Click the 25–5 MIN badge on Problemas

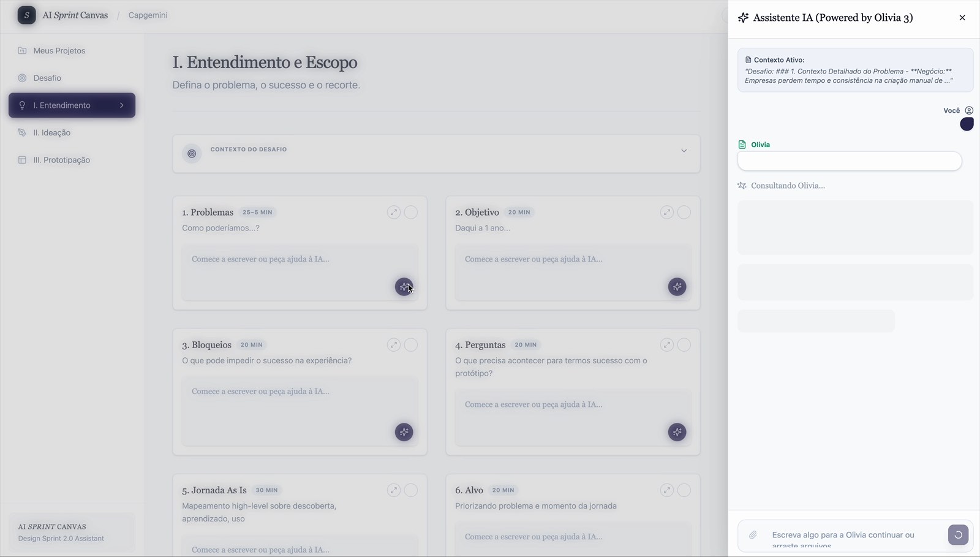[x=257, y=212]
